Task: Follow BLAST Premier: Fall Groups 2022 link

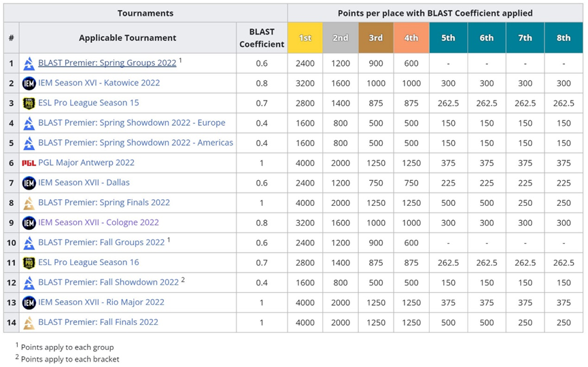Action: click(x=101, y=243)
